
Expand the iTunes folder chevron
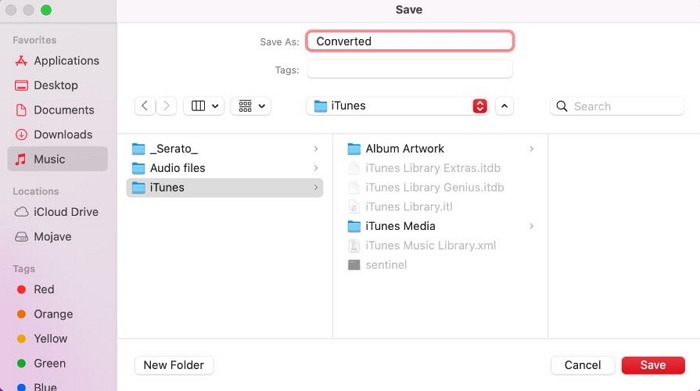(316, 187)
